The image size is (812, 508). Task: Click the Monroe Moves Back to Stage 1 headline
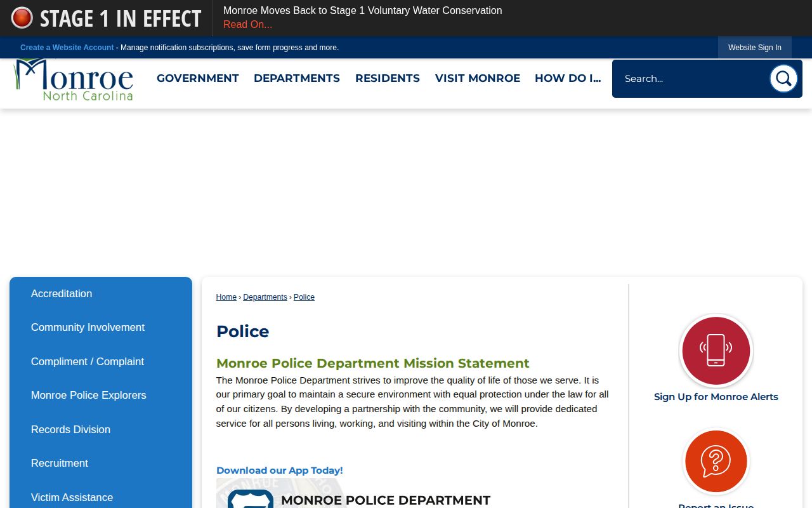pyautogui.click(x=362, y=11)
